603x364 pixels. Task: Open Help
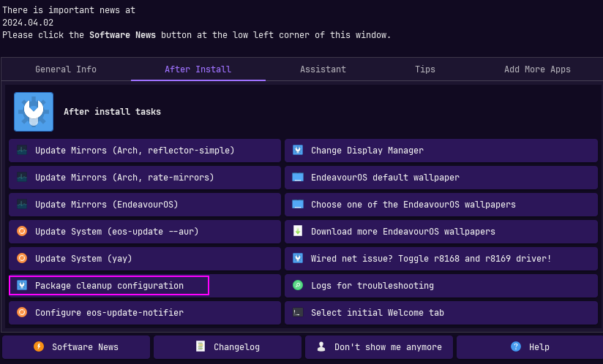click(x=530, y=347)
